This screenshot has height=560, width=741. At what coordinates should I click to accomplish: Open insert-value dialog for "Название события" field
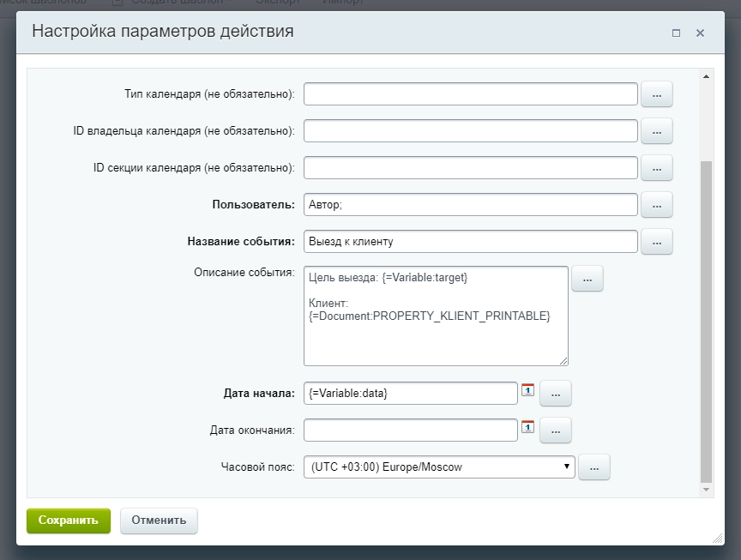(x=657, y=242)
